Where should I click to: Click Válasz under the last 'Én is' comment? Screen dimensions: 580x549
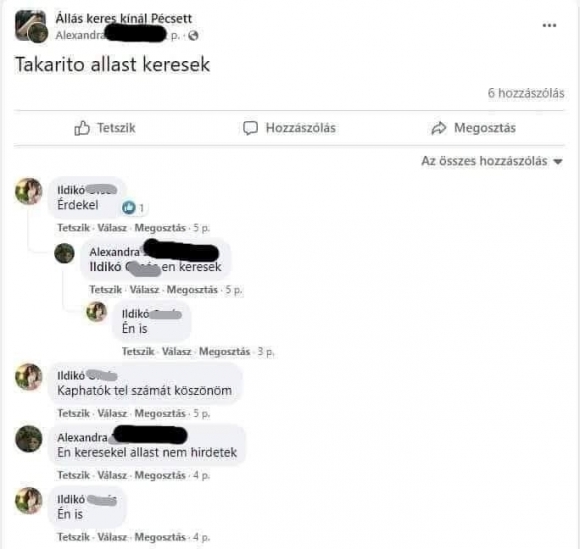pyautogui.click(x=112, y=536)
